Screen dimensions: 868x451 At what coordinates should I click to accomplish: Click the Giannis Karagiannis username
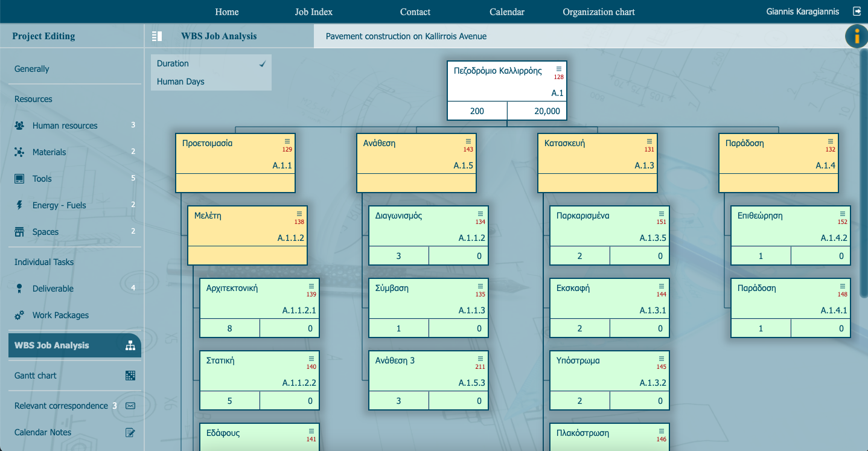point(803,11)
